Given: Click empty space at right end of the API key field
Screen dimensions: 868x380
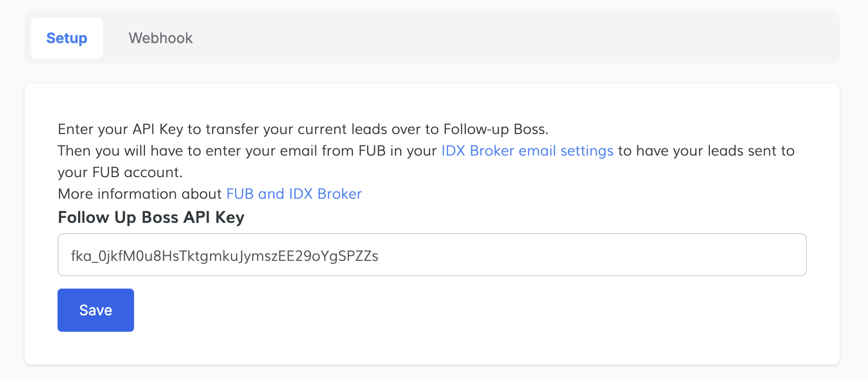Looking at the screenshot, I should 719,255.
